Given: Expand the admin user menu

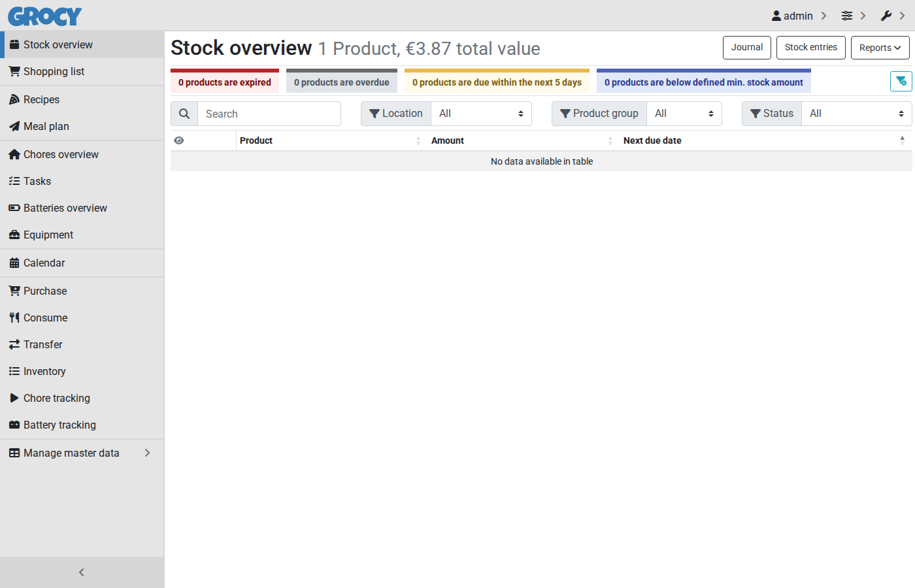Looking at the screenshot, I should coord(799,16).
